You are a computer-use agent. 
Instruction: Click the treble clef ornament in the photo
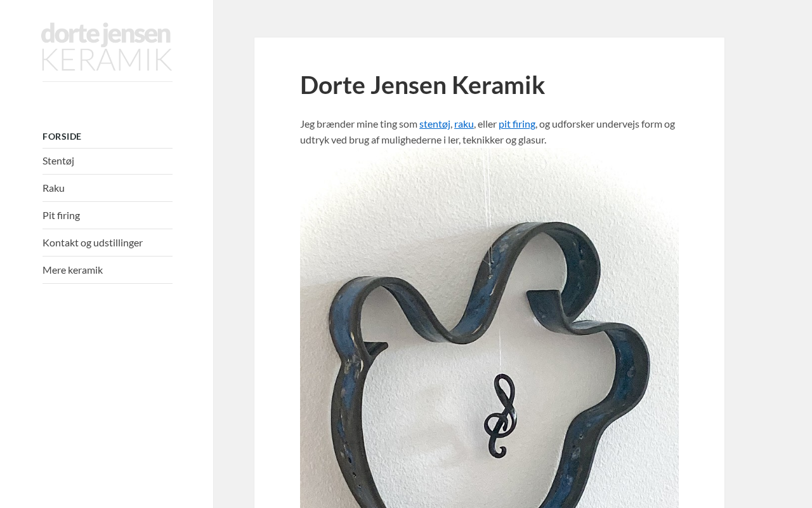501,416
